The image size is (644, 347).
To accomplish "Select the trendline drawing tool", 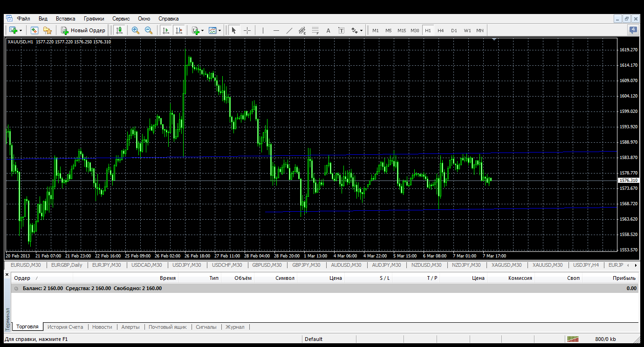I will pyautogui.click(x=289, y=30).
